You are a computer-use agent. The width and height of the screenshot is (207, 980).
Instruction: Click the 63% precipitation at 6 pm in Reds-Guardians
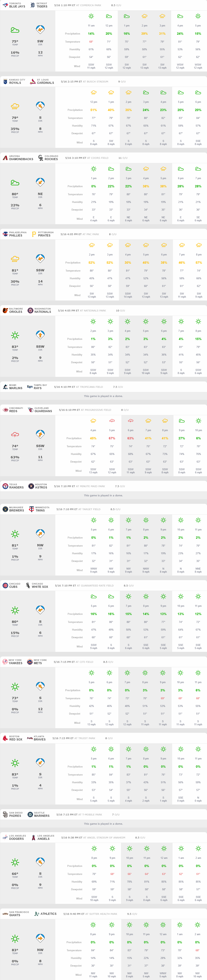click(131, 438)
